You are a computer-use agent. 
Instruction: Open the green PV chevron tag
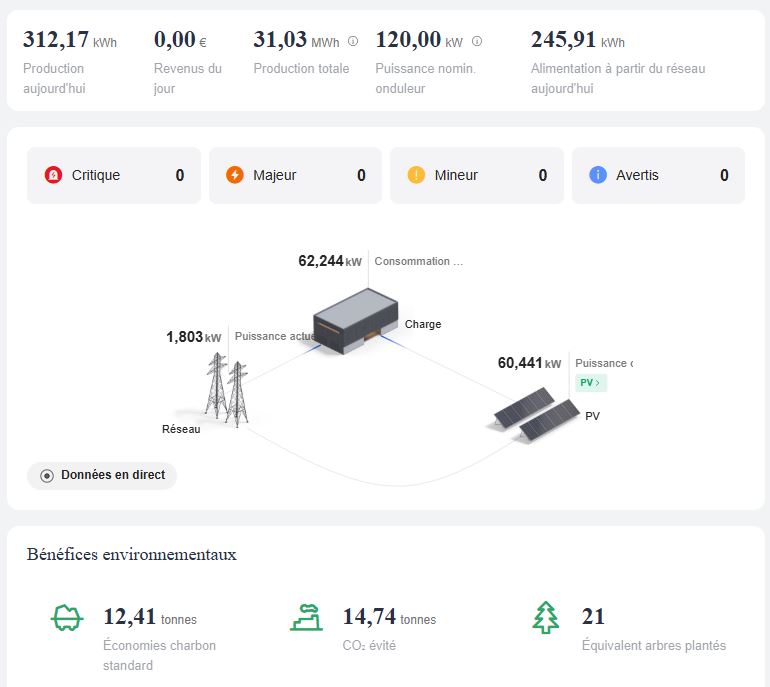click(x=591, y=383)
